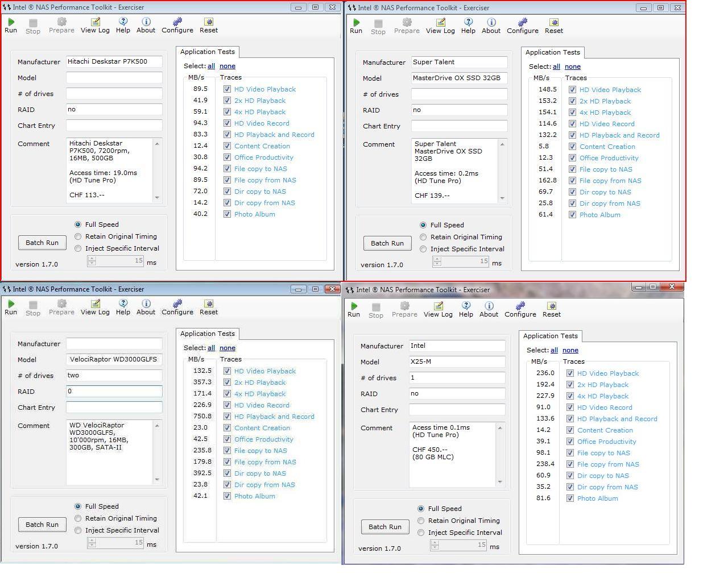Open About in Intel X25-M window
Viewport: 728px width, 582px height.
[x=489, y=309]
